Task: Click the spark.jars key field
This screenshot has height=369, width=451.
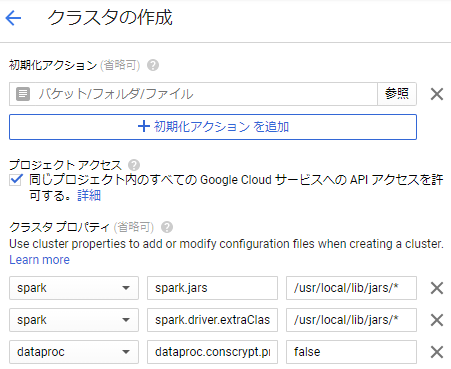Action: pos(212,288)
